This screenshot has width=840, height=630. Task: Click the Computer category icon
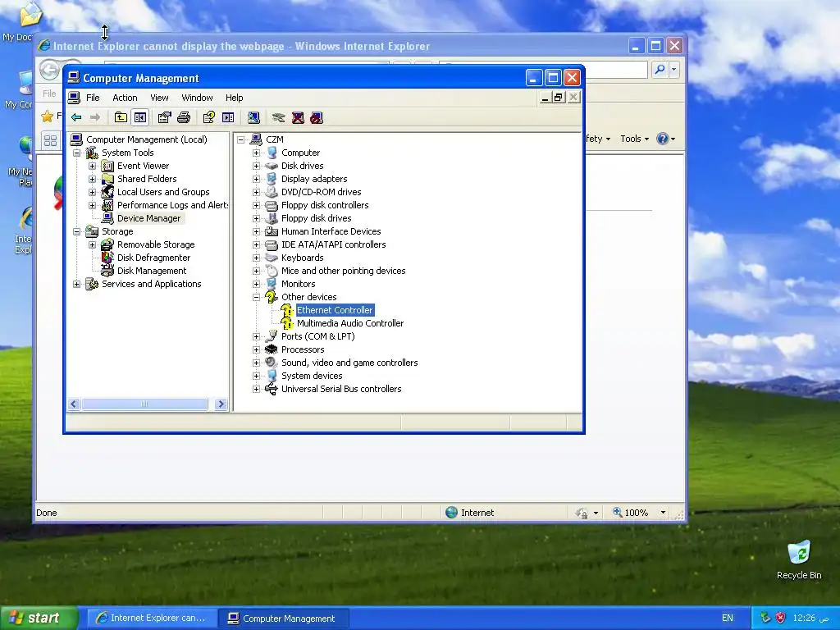pyautogui.click(x=272, y=153)
